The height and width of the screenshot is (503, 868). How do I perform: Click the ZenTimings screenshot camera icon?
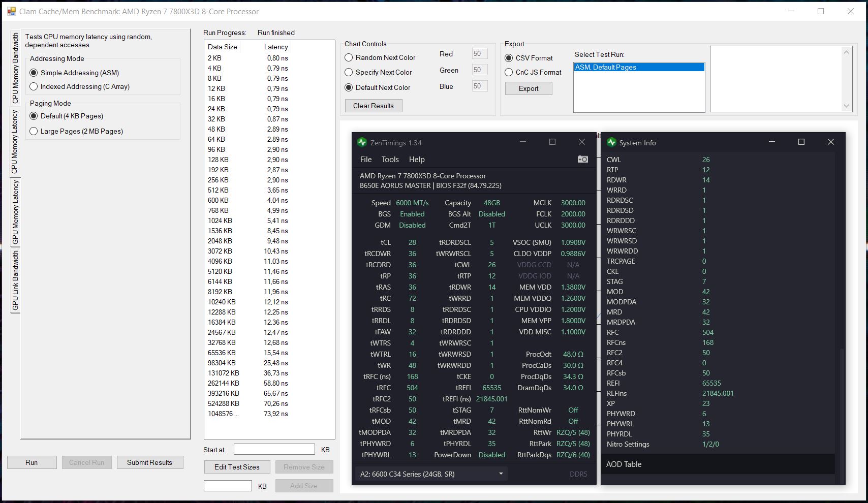[x=583, y=160]
